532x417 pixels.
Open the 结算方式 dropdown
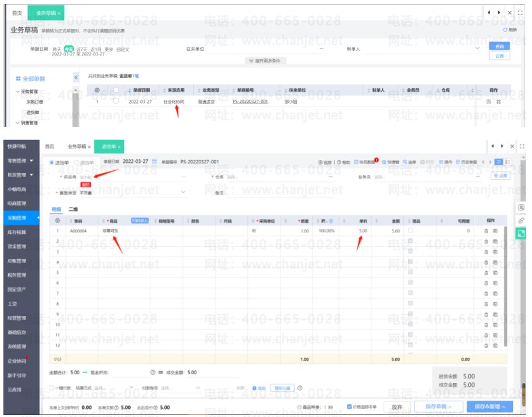pyautogui.click(x=131, y=388)
